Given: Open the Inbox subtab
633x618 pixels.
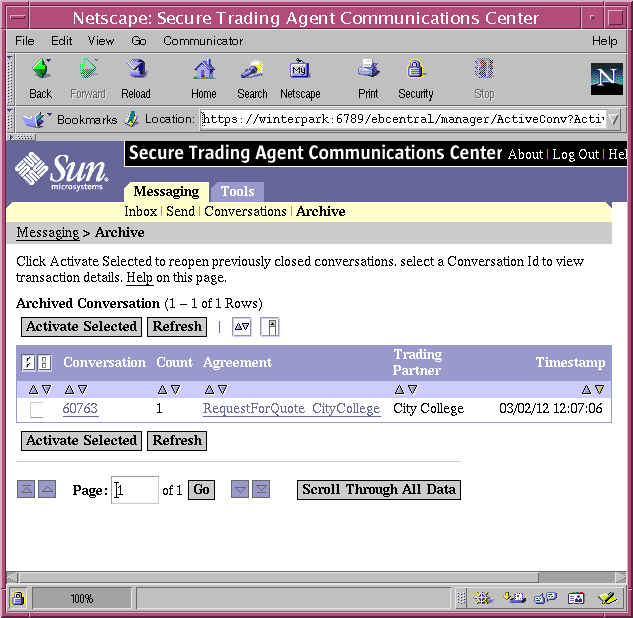Looking at the screenshot, I should coord(140,211).
